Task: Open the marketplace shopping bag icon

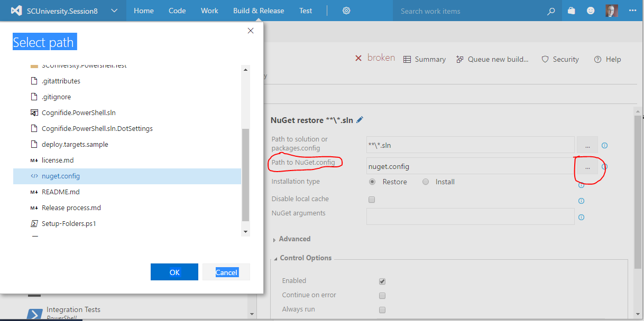Action: pos(571,11)
